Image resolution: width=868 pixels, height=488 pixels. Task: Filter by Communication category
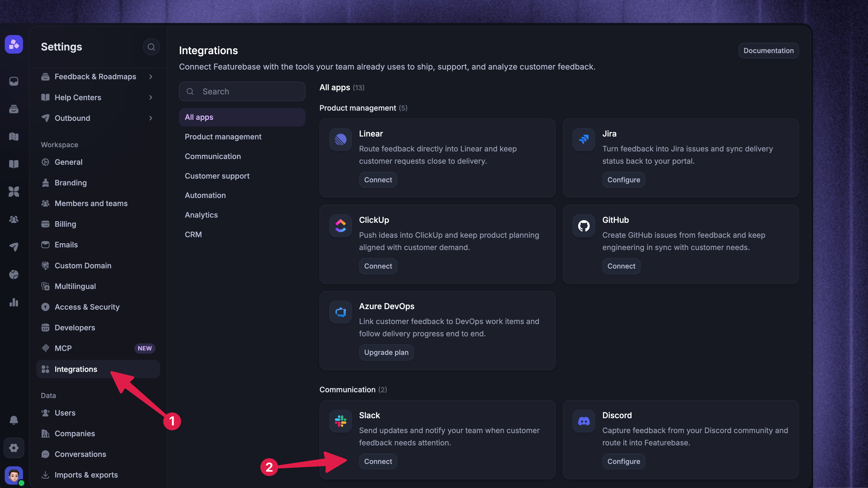242,156
